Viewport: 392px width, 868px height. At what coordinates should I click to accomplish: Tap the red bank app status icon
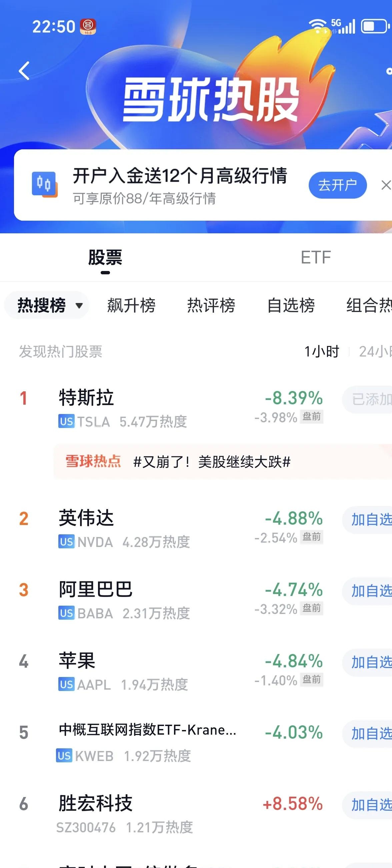(88, 27)
